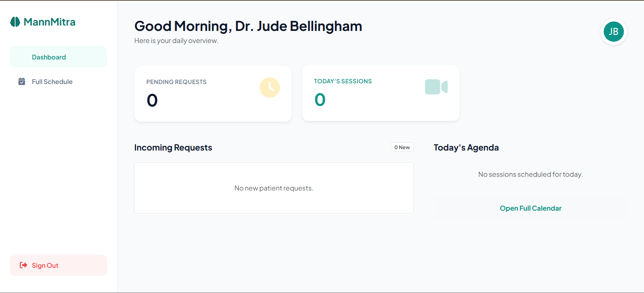Click the today's sessions count number
Image resolution: width=644 pixels, height=293 pixels.
320,100
